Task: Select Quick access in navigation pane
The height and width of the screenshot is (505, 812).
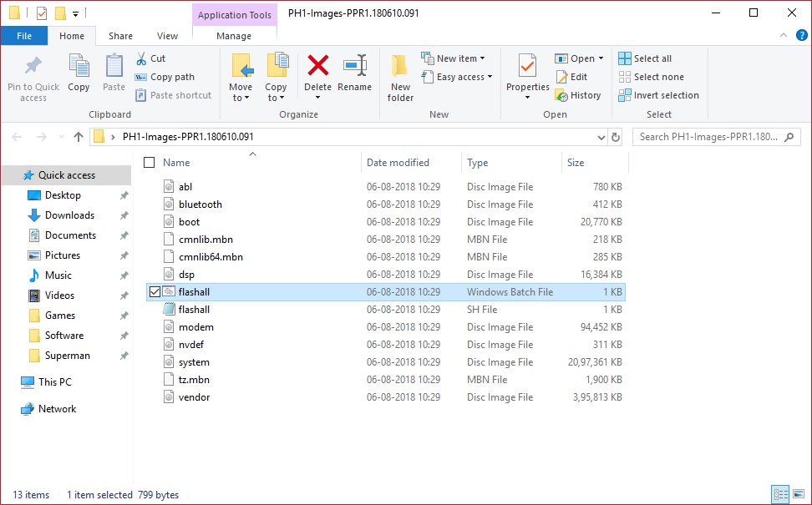Action: [x=66, y=175]
